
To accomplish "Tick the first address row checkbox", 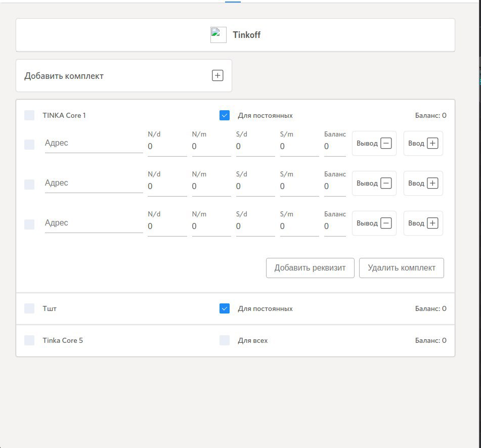I will click(x=29, y=145).
